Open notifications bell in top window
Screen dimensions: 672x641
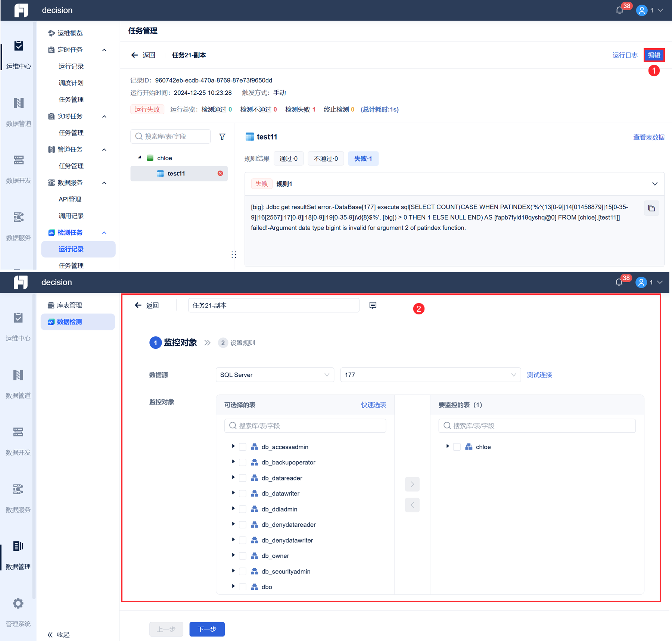pos(619,10)
